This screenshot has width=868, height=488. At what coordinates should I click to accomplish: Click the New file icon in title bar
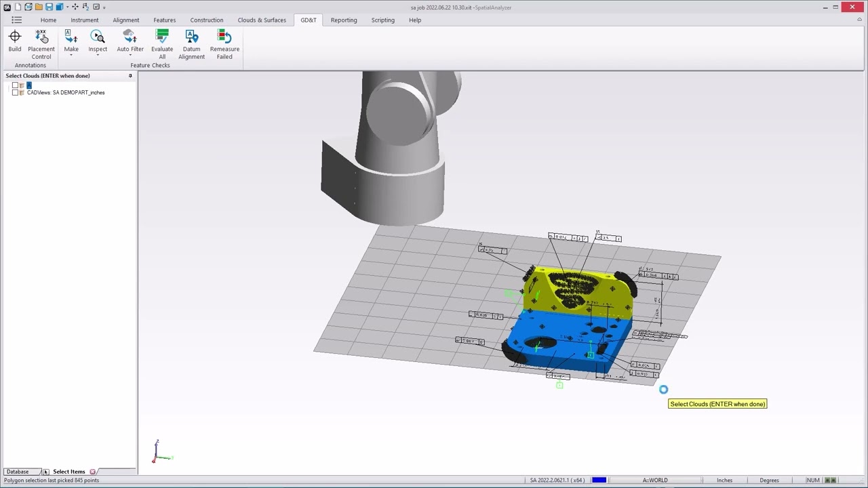click(18, 7)
